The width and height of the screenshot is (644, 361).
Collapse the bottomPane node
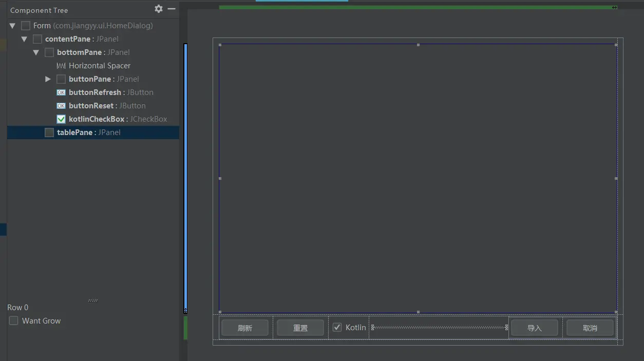click(x=36, y=52)
